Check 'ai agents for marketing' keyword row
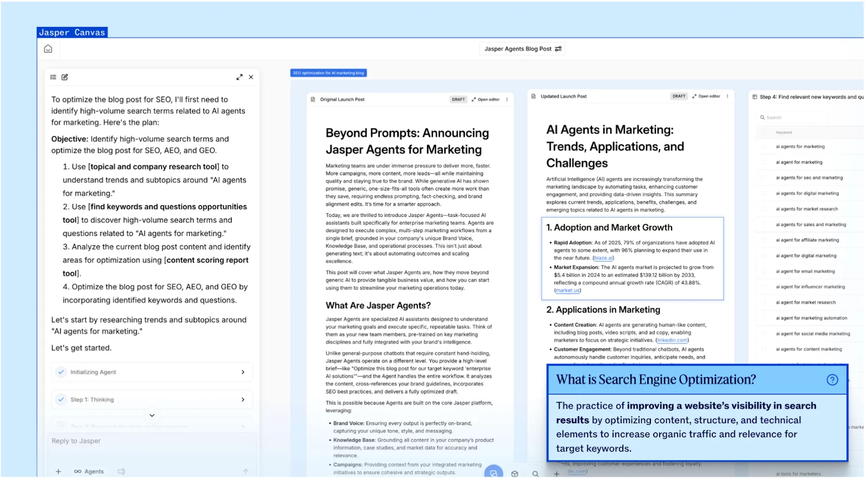Viewport: 868px width, 478px height. pos(764,146)
